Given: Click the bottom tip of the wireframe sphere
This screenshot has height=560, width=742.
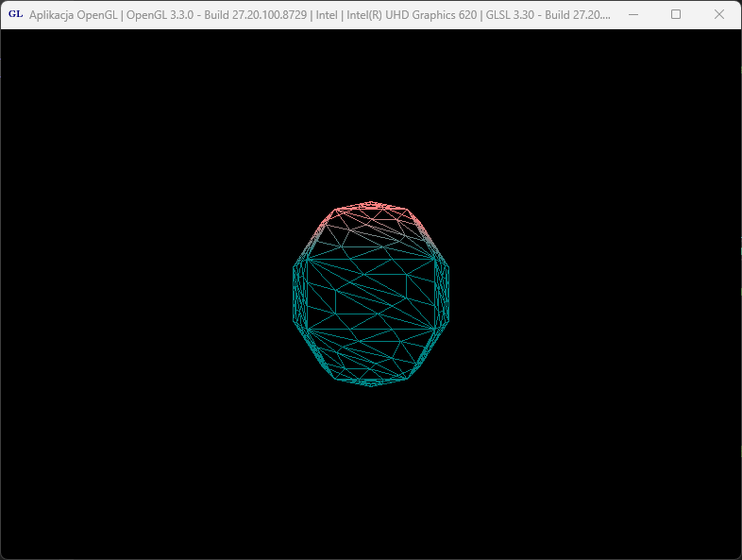Looking at the screenshot, I should click(x=371, y=384).
